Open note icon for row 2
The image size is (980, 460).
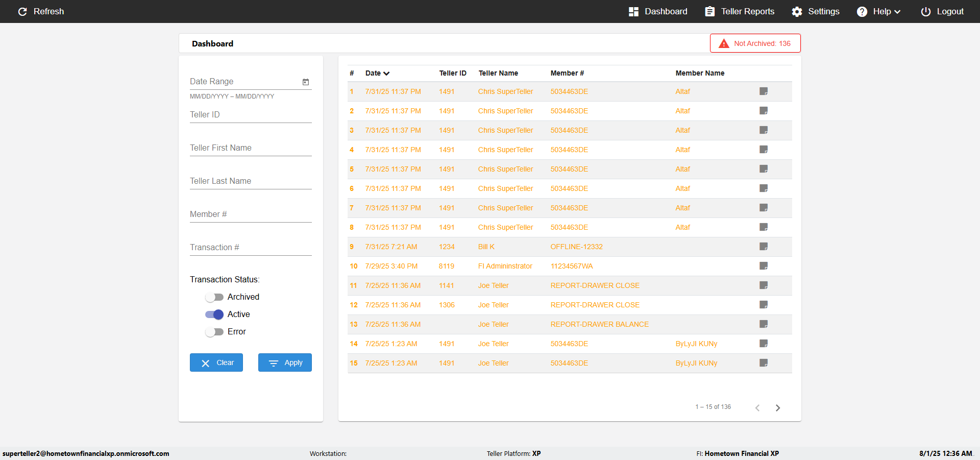pyautogui.click(x=764, y=111)
